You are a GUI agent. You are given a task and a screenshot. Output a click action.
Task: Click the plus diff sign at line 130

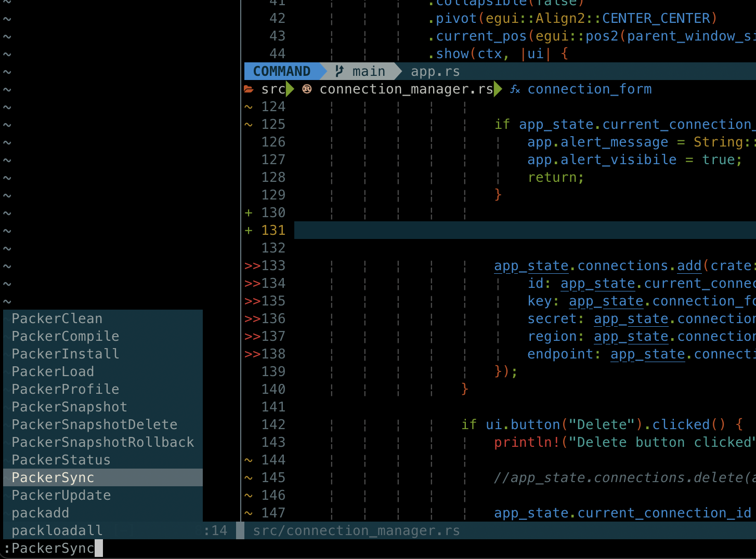(248, 212)
